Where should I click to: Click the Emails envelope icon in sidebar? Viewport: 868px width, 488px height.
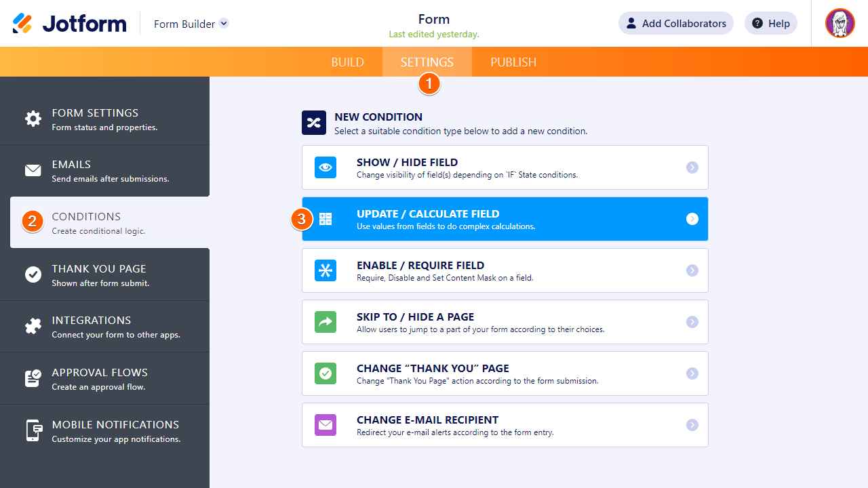[x=33, y=170]
